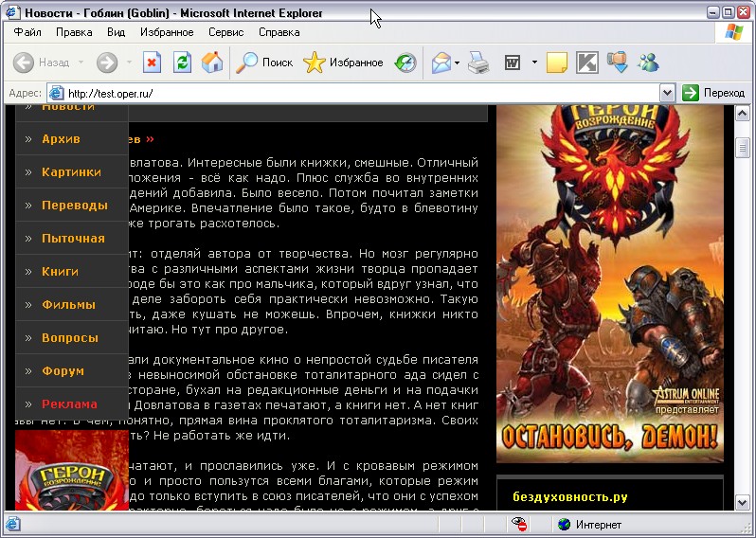Open the Forward history dropdown arrow
Image resolution: width=756 pixels, height=538 pixels.
129,63
